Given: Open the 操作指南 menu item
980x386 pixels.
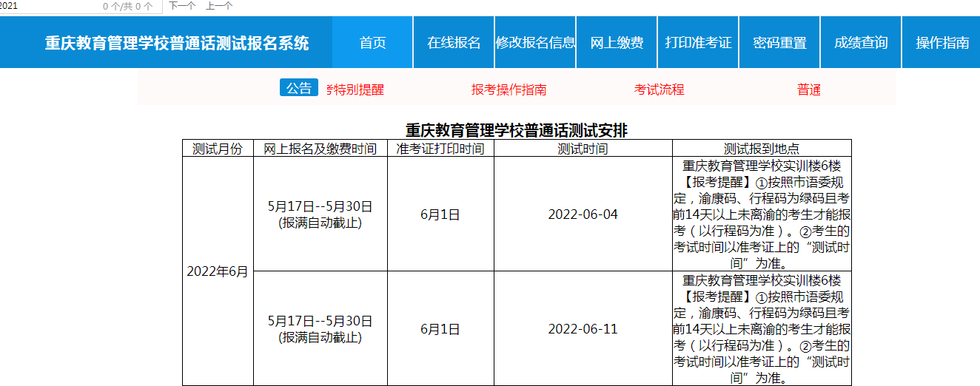Looking at the screenshot, I should click(942, 42).
